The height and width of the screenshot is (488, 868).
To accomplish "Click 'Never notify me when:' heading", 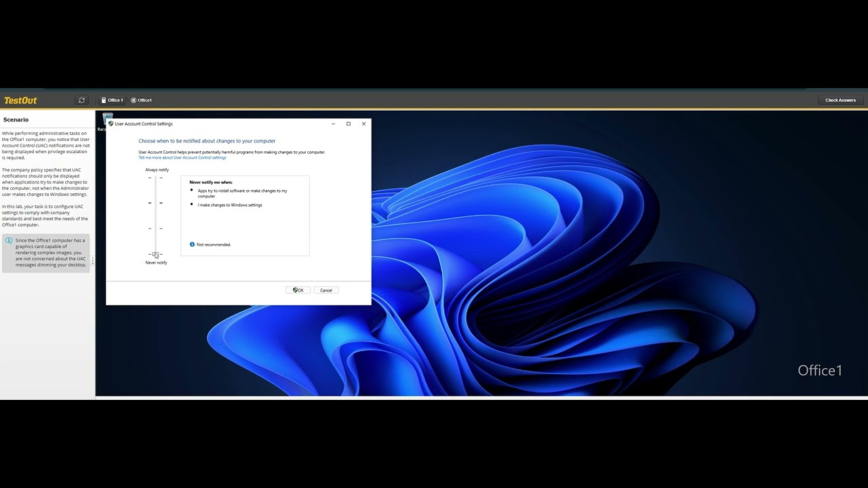I will (211, 182).
